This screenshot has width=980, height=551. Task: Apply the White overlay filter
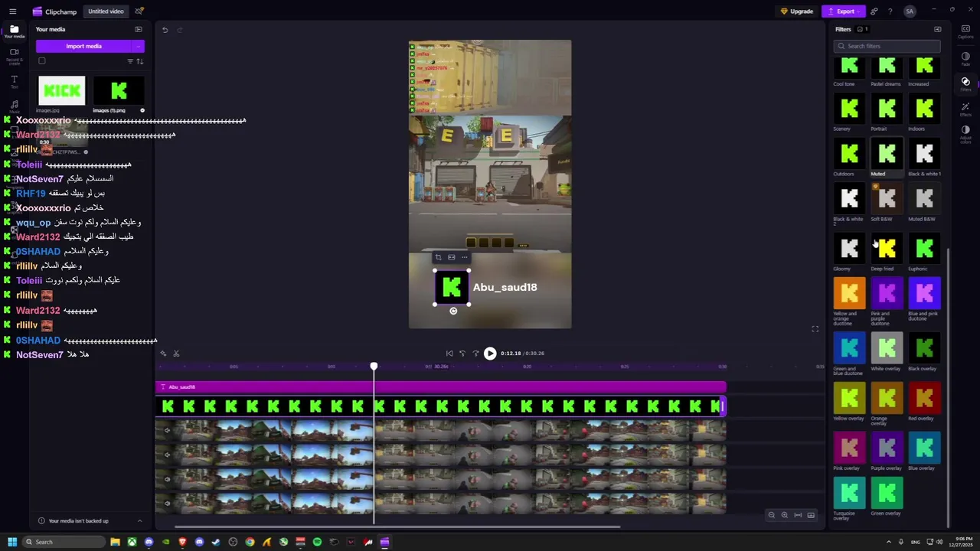point(887,348)
